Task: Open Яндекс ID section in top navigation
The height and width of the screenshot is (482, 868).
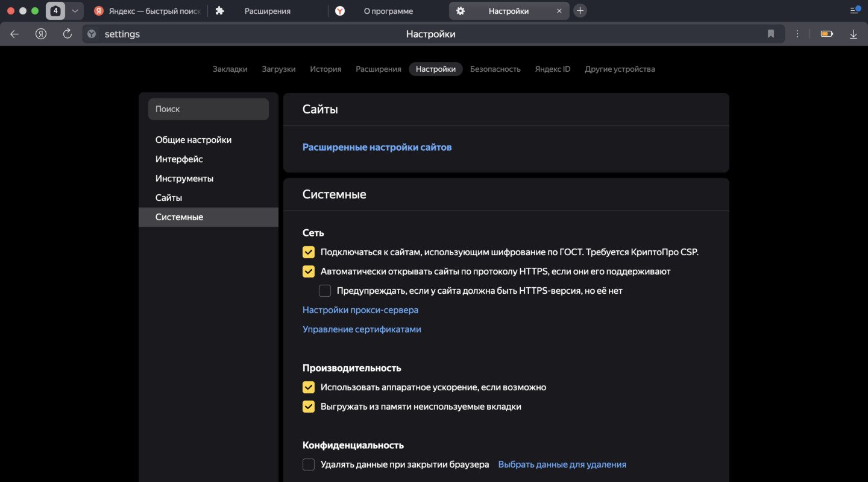Action: (553, 69)
